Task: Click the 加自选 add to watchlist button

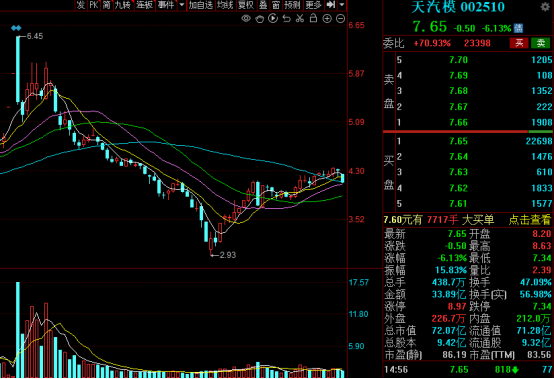Action: coord(201,5)
